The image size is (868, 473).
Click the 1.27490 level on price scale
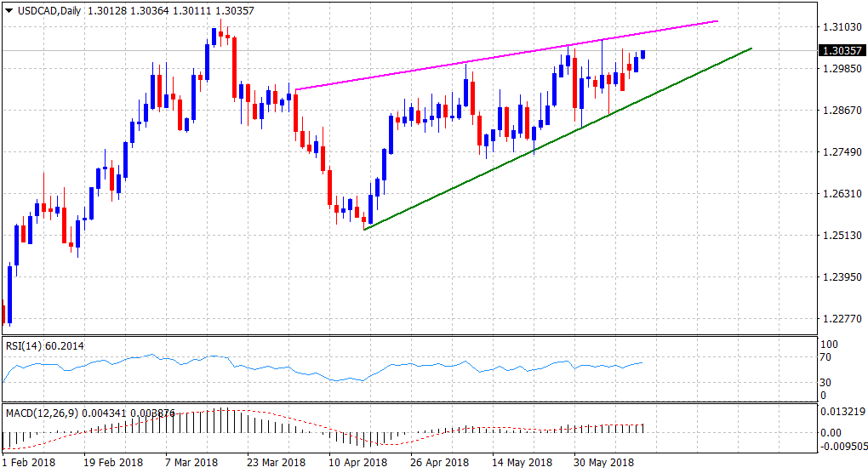(838, 152)
